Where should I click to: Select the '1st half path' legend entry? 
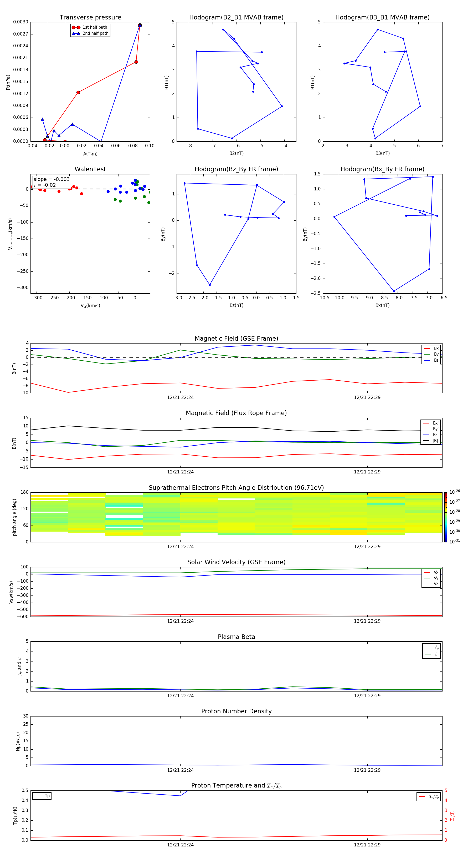[90, 27]
